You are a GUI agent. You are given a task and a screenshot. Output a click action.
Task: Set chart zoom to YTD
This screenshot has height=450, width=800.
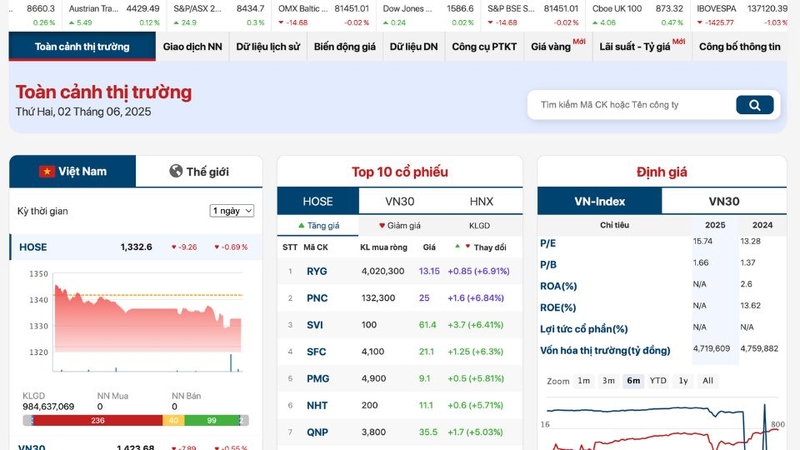[658, 381]
